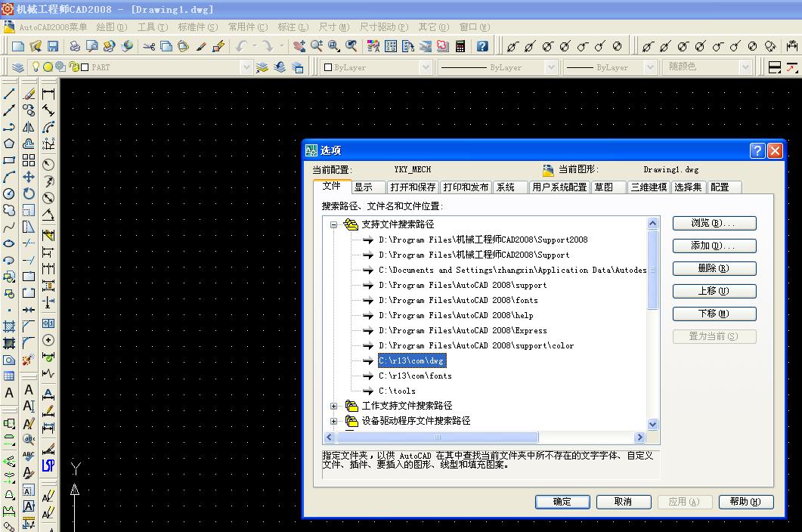Open the ByLayer color dropdown
Screen dimensions: 802x532
point(426,67)
